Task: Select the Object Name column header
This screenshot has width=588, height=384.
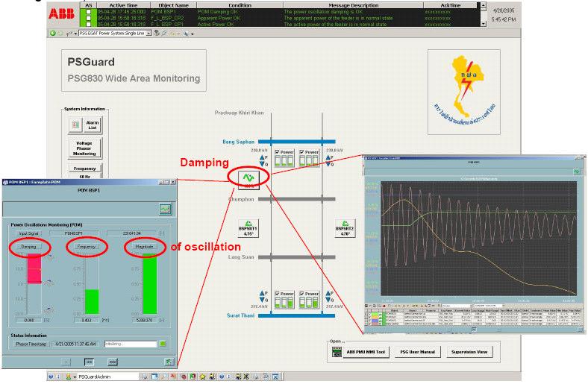Action: (x=173, y=5)
